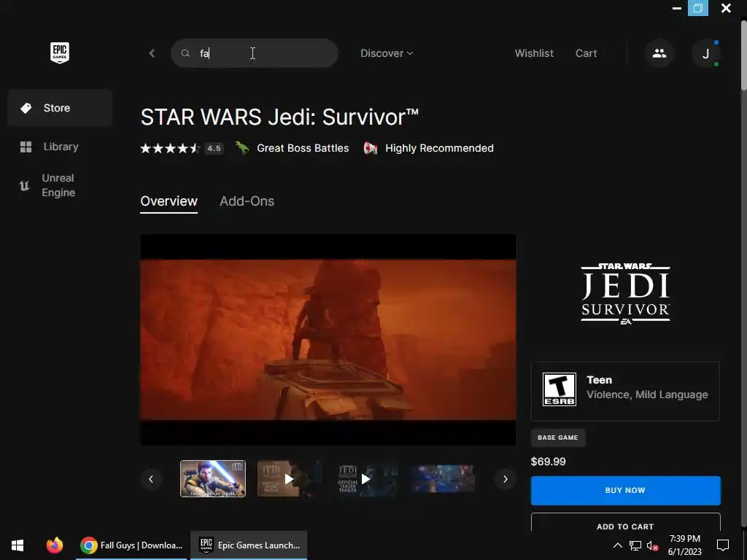Click the Epic Games Launcher taskbar button
The height and width of the screenshot is (560, 747).
pos(249,545)
